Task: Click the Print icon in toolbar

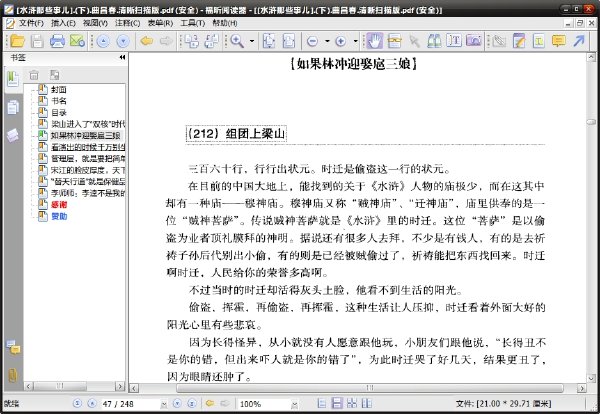Action: click(x=57, y=41)
